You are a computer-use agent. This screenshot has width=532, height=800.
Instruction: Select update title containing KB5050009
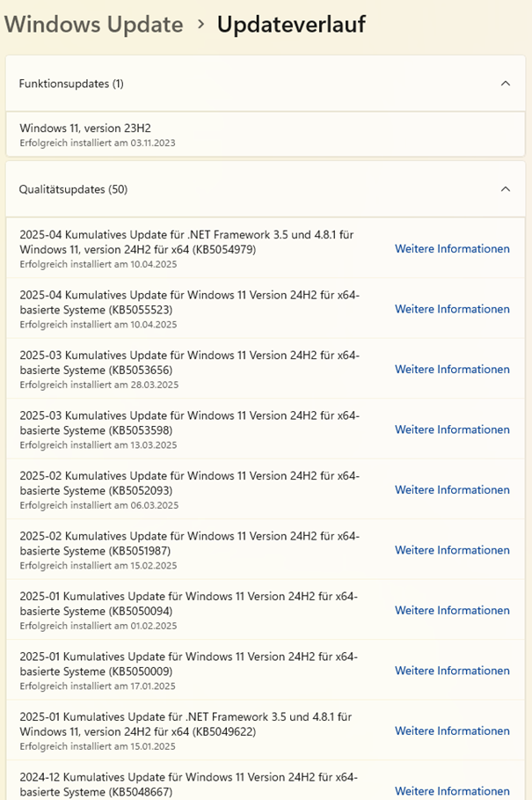[188, 664]
